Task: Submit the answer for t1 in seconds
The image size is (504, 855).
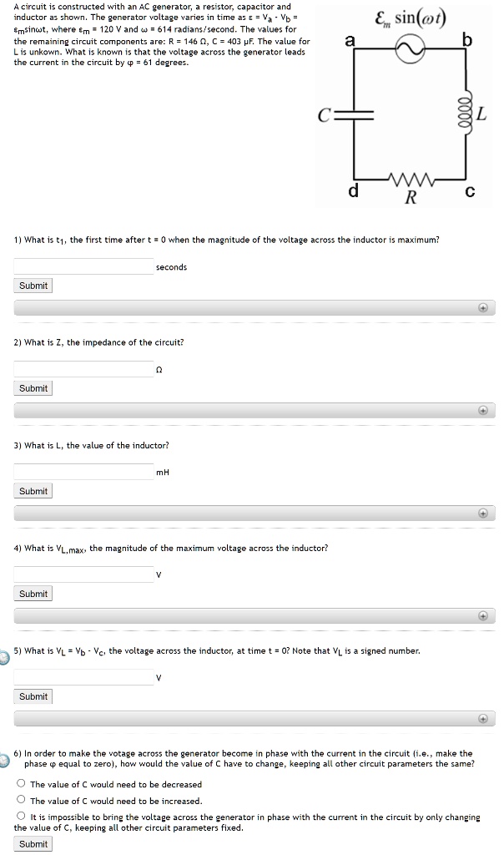Action: click(33, 286)
